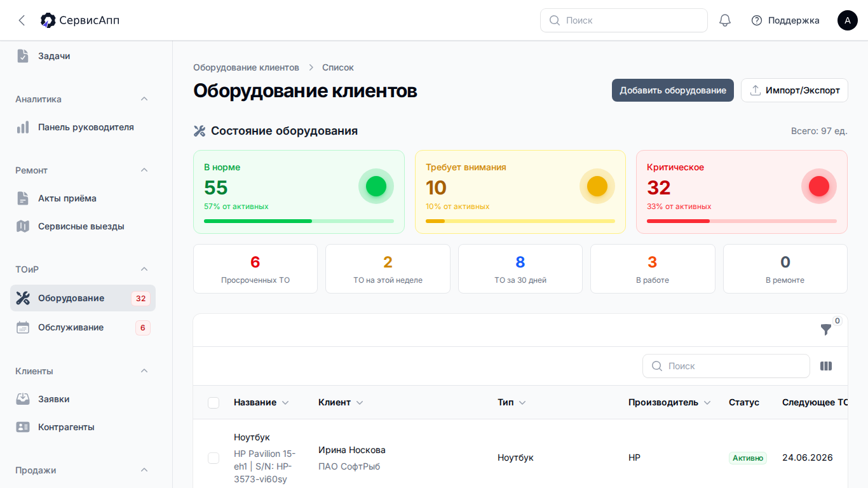
Task: Click Статус column header
Action: point(744,402)
